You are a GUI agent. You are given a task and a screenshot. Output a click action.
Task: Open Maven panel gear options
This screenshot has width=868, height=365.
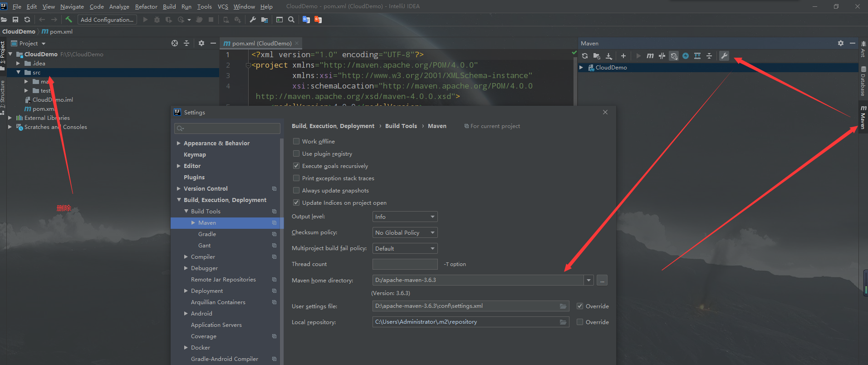pos(841,43)
